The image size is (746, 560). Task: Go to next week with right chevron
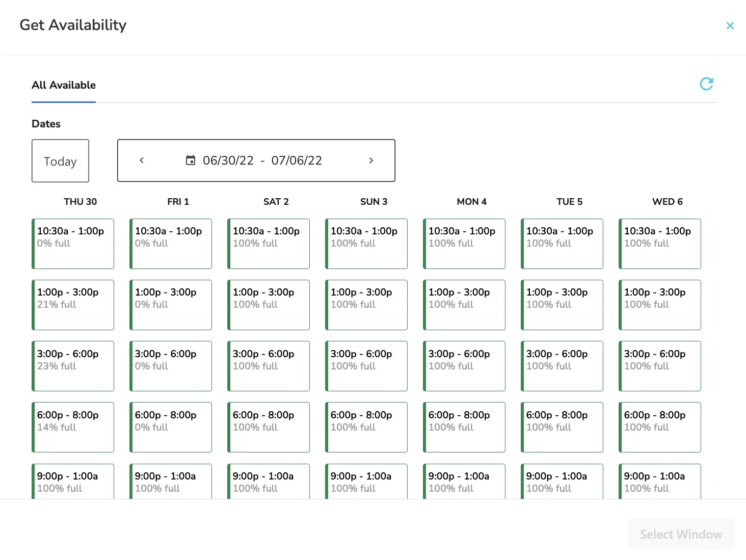[x=371, y=160]
